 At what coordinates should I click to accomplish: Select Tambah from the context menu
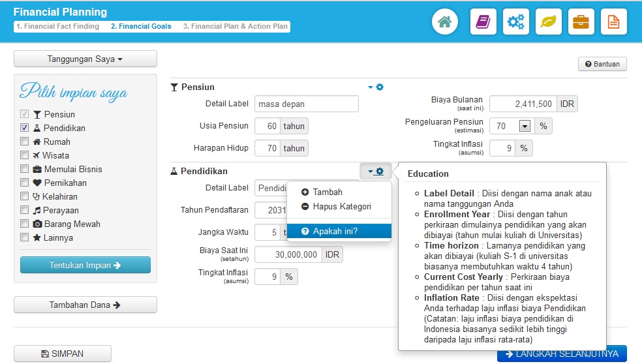point(327,192)
